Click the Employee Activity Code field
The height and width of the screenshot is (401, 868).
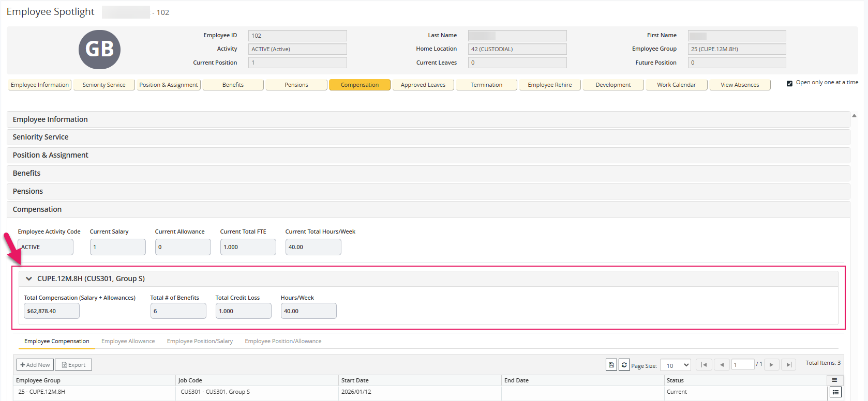tap(46, 247)
